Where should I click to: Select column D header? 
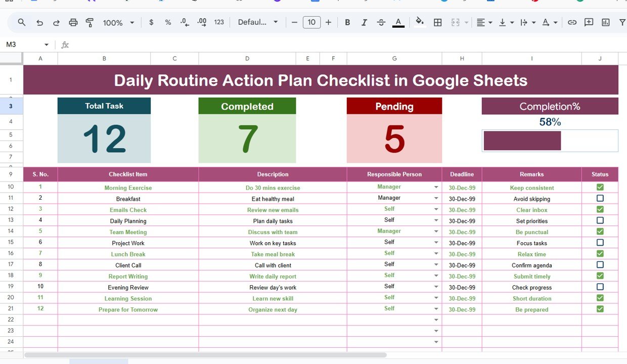(247, 59)
